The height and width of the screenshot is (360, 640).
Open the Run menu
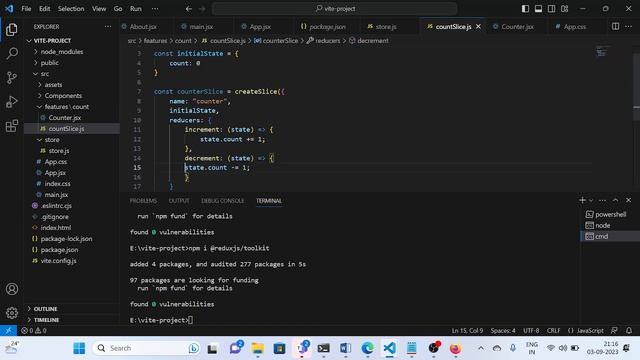pyautogui.click(x=136, y=9)
